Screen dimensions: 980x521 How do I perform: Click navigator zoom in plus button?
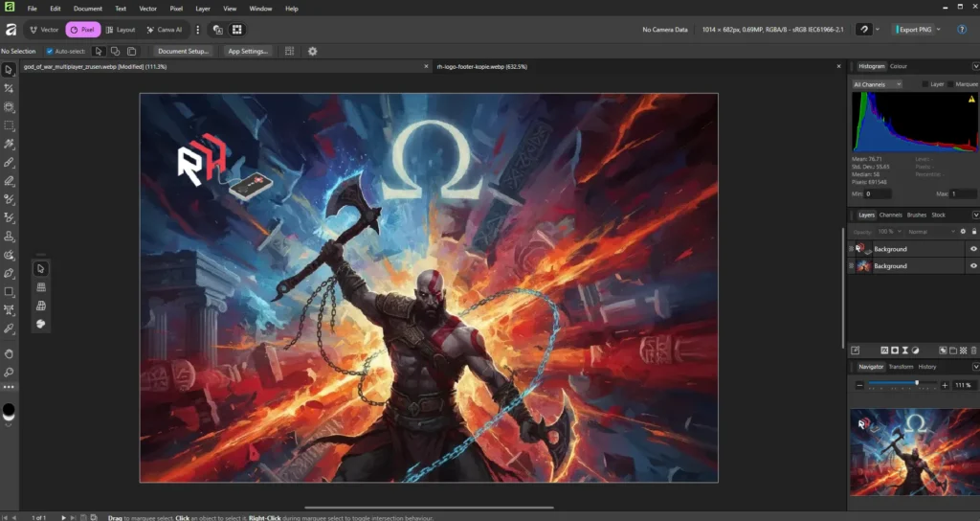pos(945,385)
